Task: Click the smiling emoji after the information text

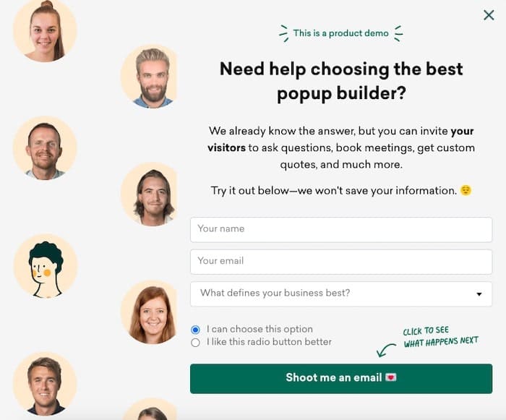Action: point(466,190)
